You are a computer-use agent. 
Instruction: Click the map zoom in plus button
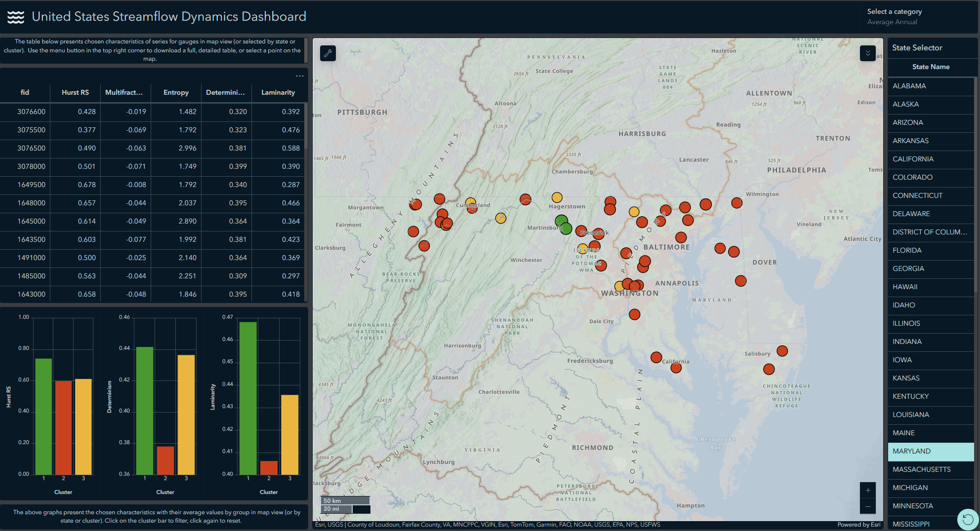867,490
